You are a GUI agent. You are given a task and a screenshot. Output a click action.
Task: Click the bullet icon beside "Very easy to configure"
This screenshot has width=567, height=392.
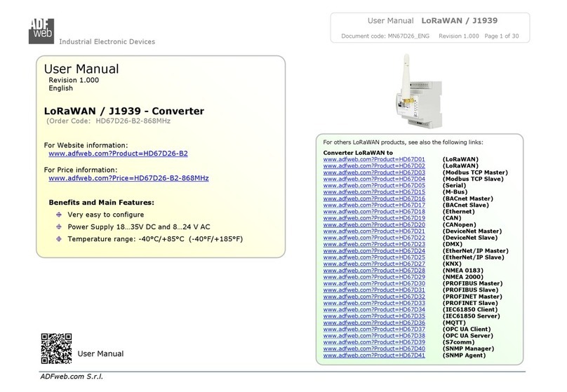point(59,215)
